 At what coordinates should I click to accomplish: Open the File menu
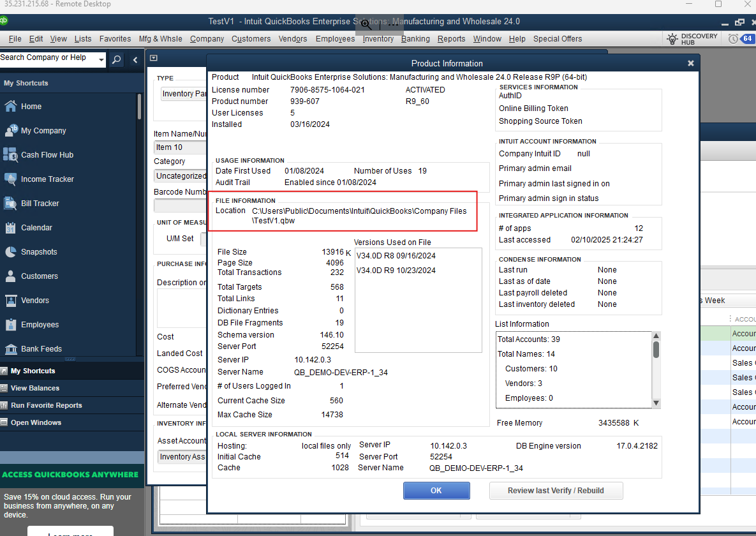pyautogui.click(x=15, y=38)
